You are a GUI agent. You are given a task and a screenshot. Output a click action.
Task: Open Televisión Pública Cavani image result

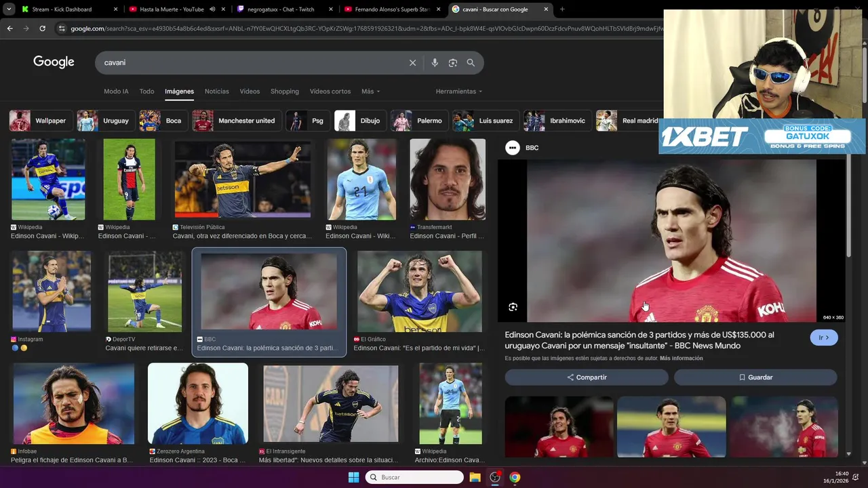[242, 180]
